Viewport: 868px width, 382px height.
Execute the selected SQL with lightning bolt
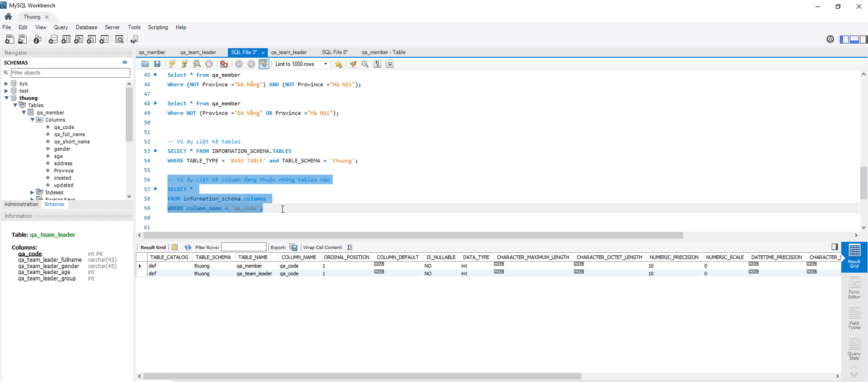173,64
